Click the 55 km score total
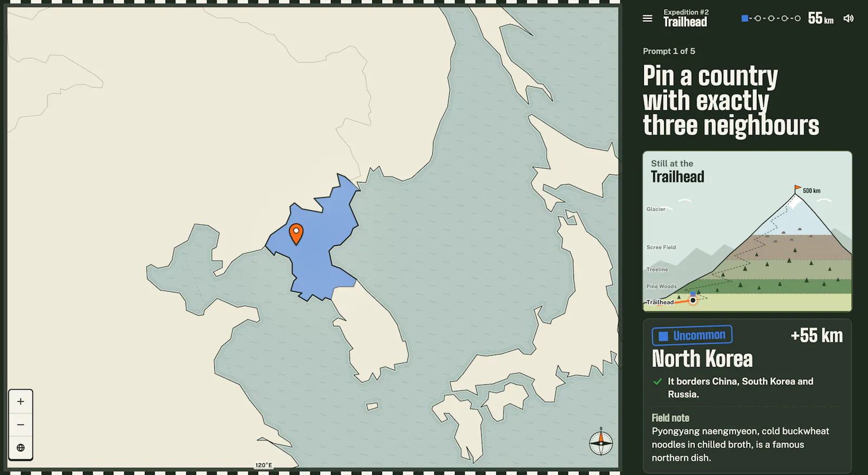The width and height of the screenshot is (868, 475). [821, 18]
